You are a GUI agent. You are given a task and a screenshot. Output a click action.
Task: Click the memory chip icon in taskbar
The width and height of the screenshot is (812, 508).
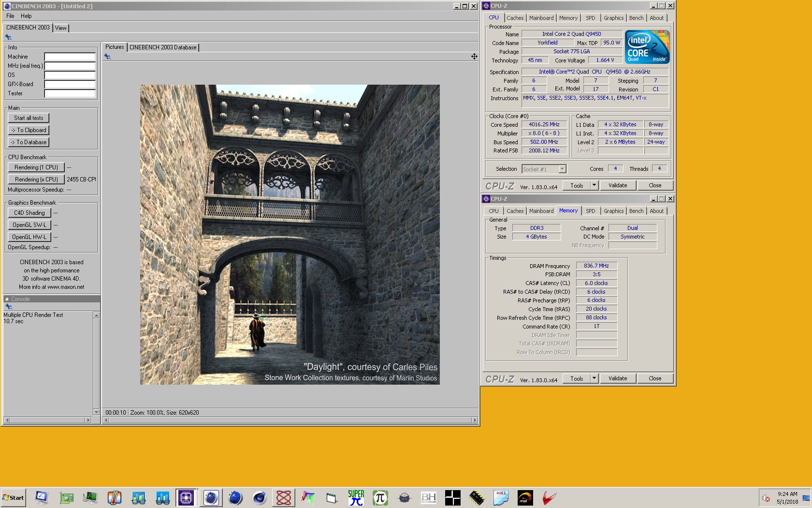tap(477, 497)
